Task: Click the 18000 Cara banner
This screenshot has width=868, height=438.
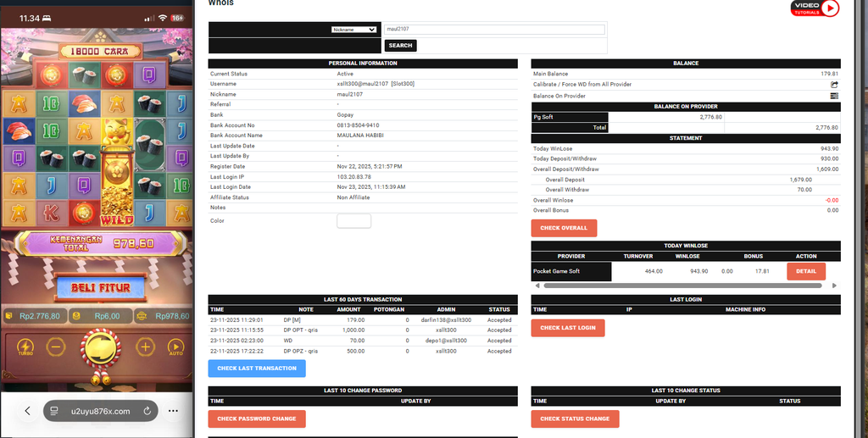Action: pyautogui.click(x=101, y=51)
